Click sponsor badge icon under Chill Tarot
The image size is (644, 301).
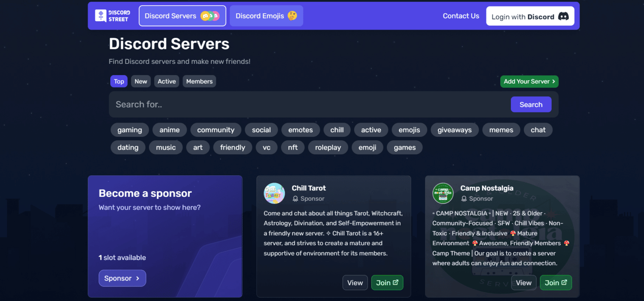tap(295, 199)
